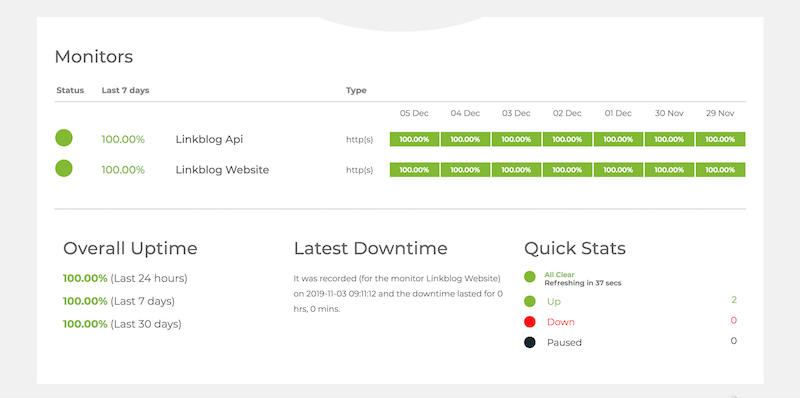Click the Last 7 days column header
Image resolution: width=800 pixels, height=398 pixels.
click(126, 90)
